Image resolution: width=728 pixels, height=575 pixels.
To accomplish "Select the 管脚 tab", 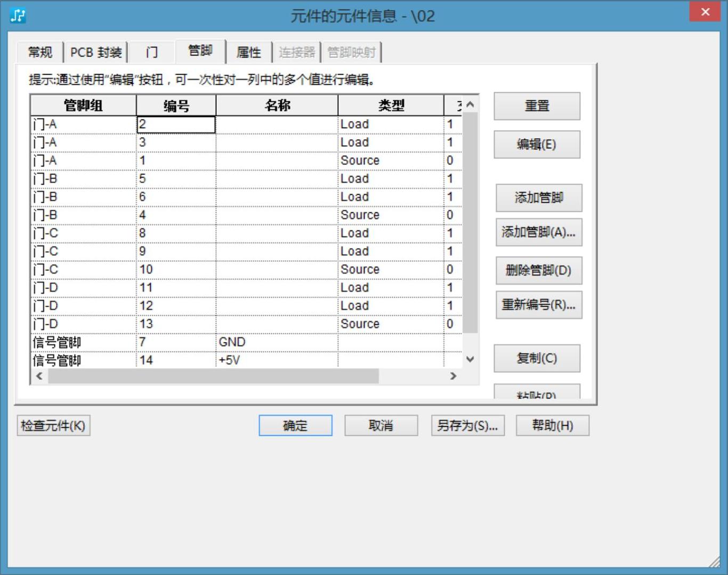I will pyautogui.click(x=200, y=51).
